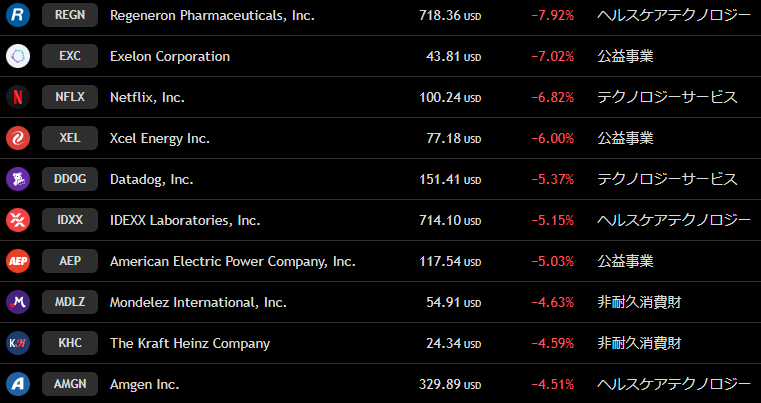
Task: Click the purple Datadog logo icon
Action: (18, 179)
